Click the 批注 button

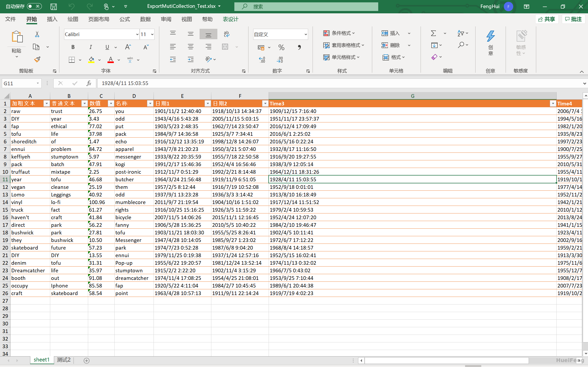(573, 19)
